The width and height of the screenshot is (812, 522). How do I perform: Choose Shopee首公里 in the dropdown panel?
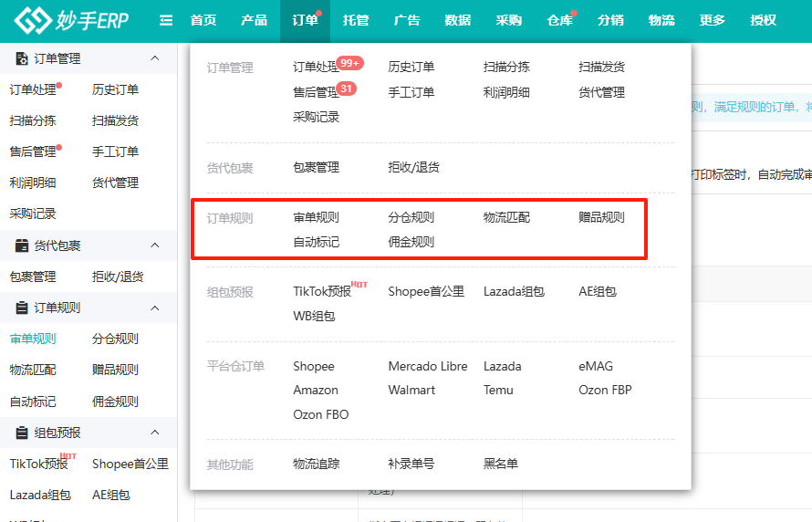point(426,291)
